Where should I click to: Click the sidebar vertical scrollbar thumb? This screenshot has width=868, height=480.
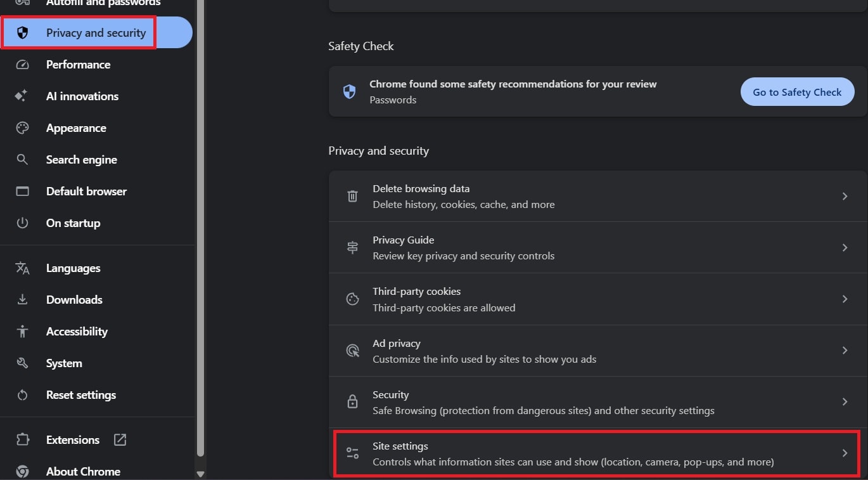pyautogui.click(x=200, y=228)
